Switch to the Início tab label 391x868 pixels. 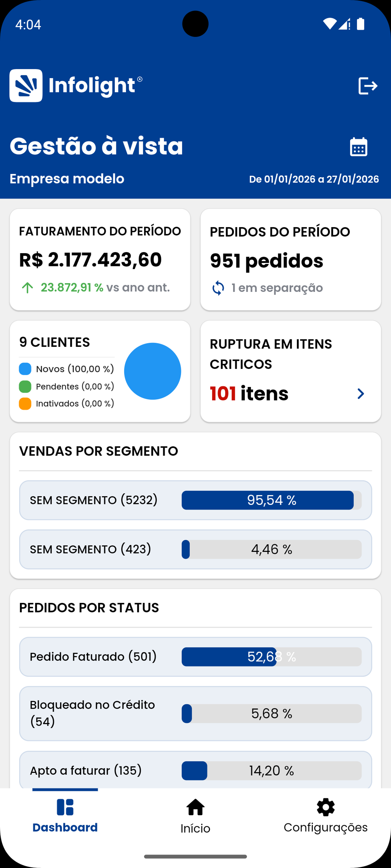(x=195, y=828)
